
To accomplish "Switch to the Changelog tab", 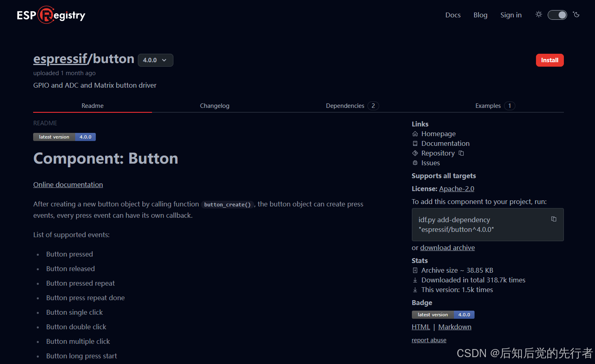I will point(215,106).
